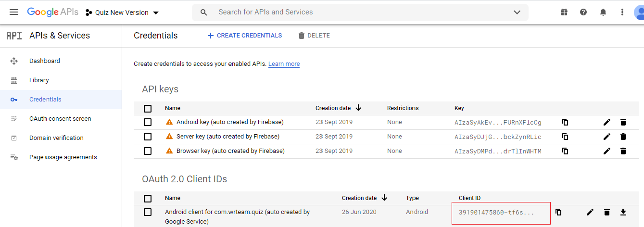
Task: Open the notifications bell
Action: 603,12
